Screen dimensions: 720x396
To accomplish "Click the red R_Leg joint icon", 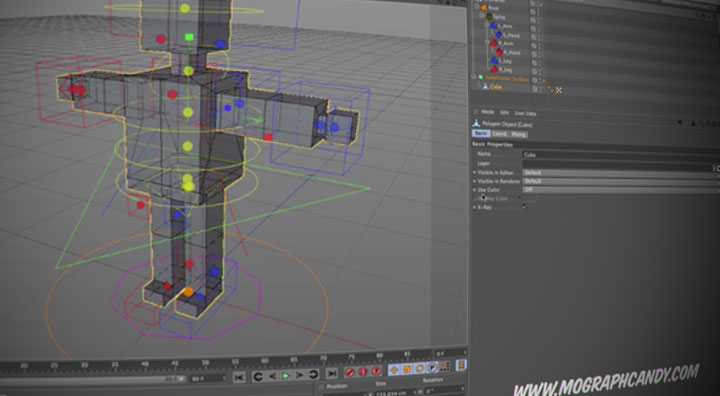I will click(x=495, y=69).
